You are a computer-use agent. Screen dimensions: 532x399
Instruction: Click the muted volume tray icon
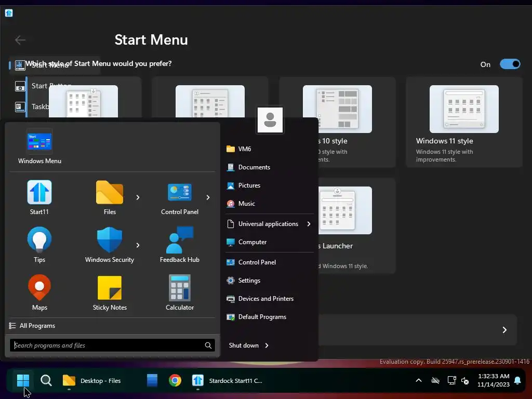pyautogui.click(x=465, y=381)
